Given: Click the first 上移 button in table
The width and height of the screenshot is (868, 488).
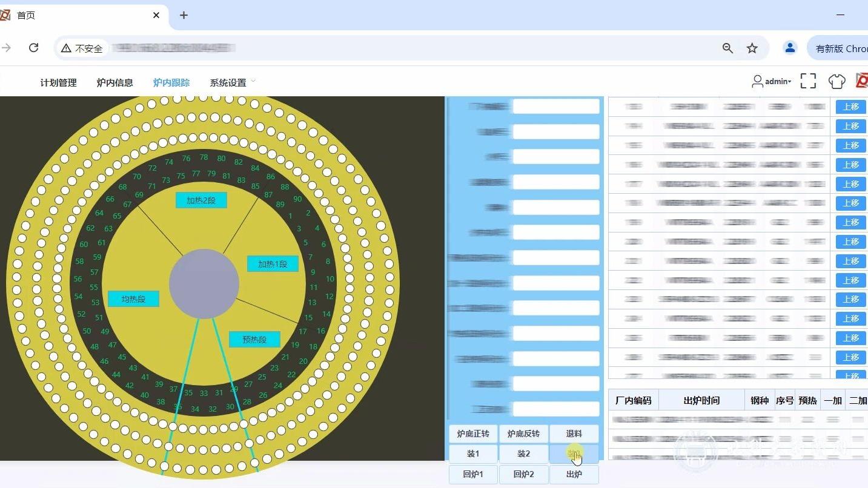Looking at the screenshot, I should [x=850, y=107].
